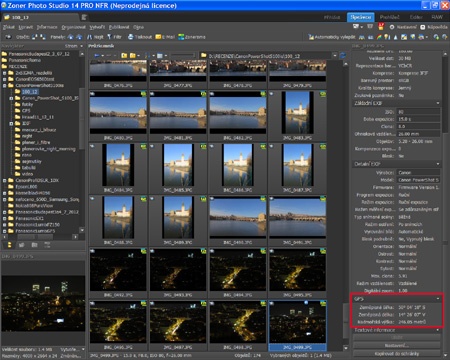Open Nastavení gear settings
450x360 pixels.
392,27
